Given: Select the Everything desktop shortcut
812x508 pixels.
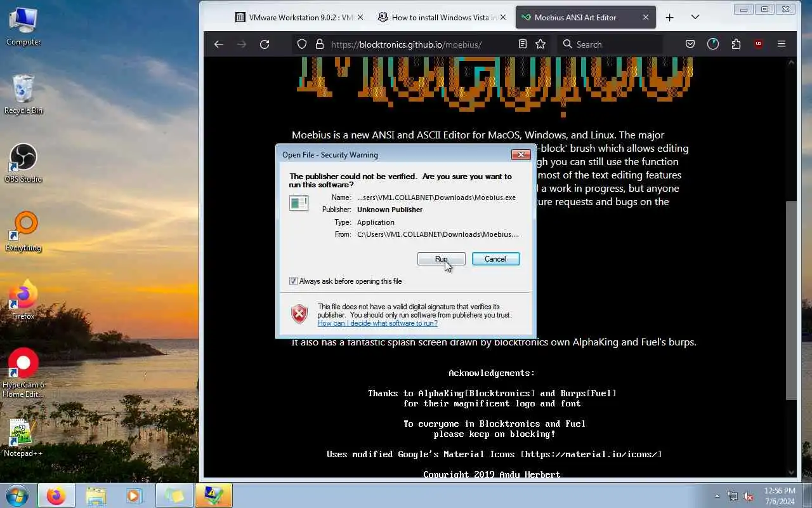Looking at the screenshot, I should (x=23, y=232).
